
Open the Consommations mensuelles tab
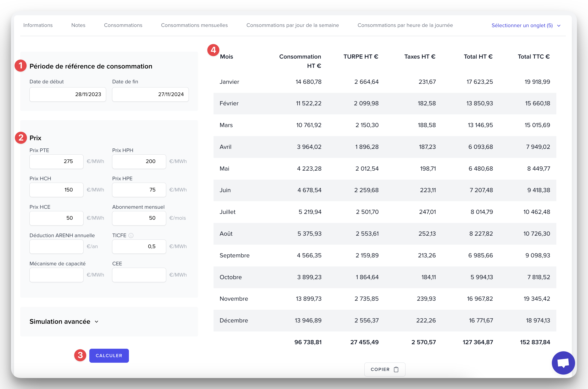(x=194, y=25)
